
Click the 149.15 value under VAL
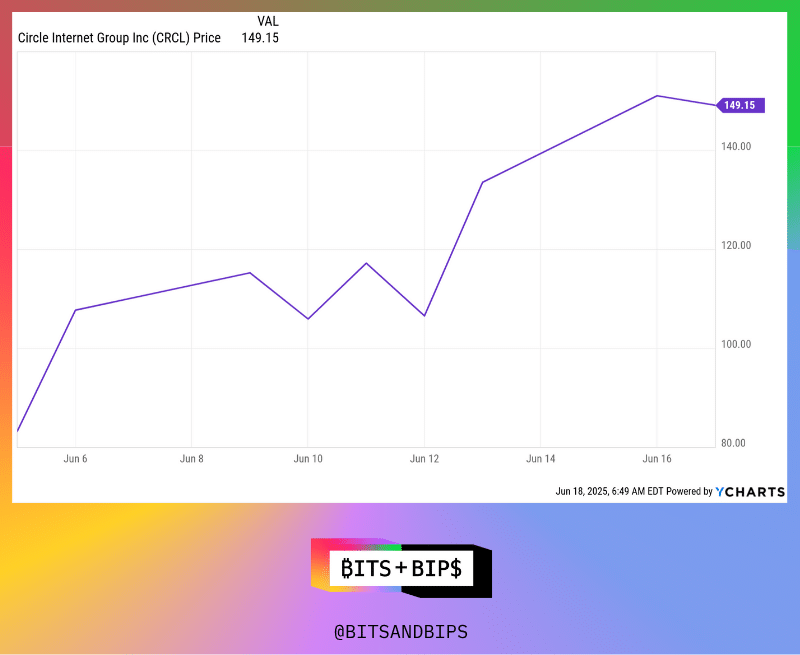(x=260, y=38)
